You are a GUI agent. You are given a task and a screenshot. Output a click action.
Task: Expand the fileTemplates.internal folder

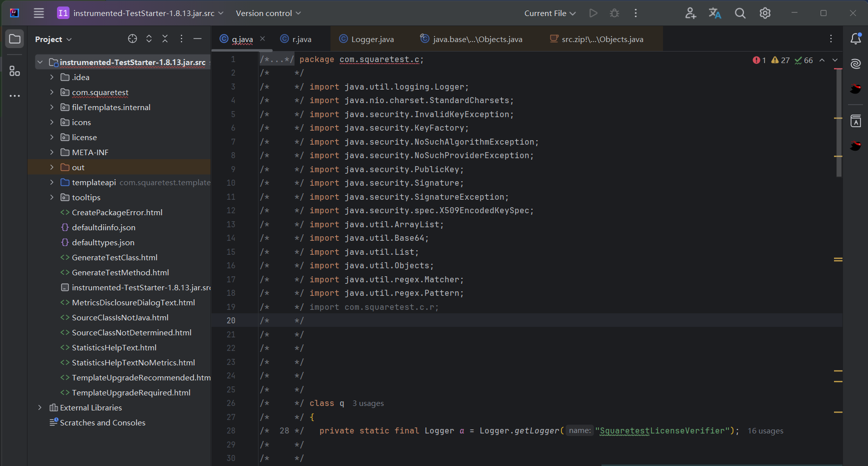click(51, 107)
